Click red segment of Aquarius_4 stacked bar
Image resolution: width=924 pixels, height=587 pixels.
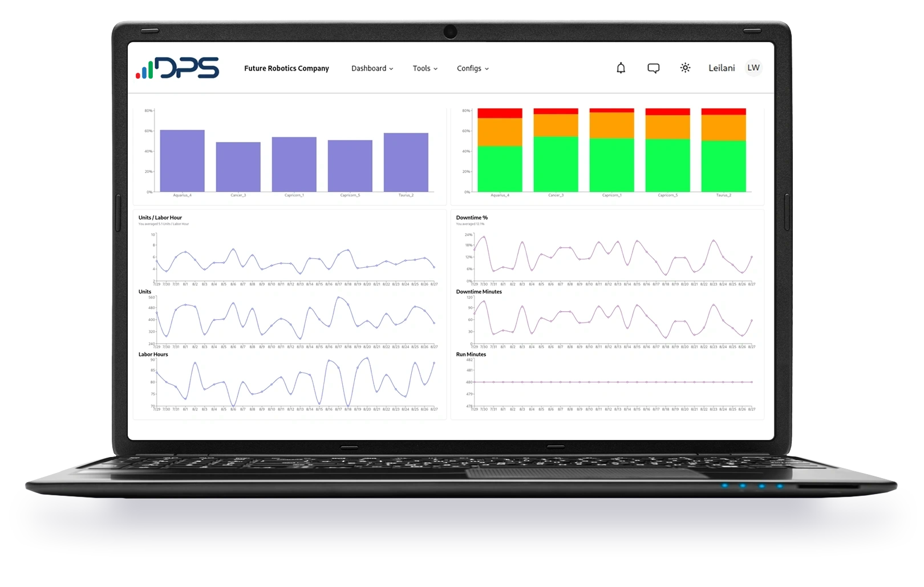tap(500, 113)
